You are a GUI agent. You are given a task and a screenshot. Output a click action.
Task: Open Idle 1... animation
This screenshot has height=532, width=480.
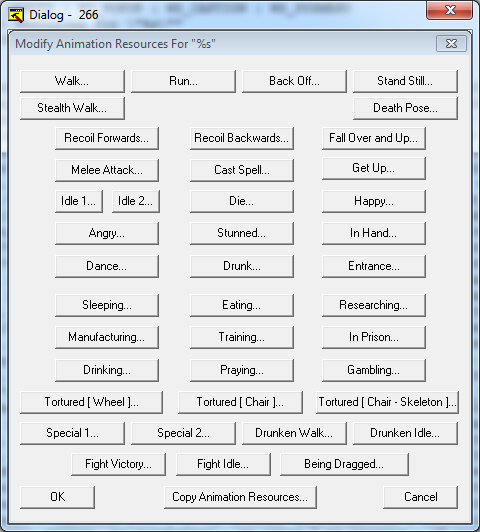pyautogui.click(x=79, y=201)
